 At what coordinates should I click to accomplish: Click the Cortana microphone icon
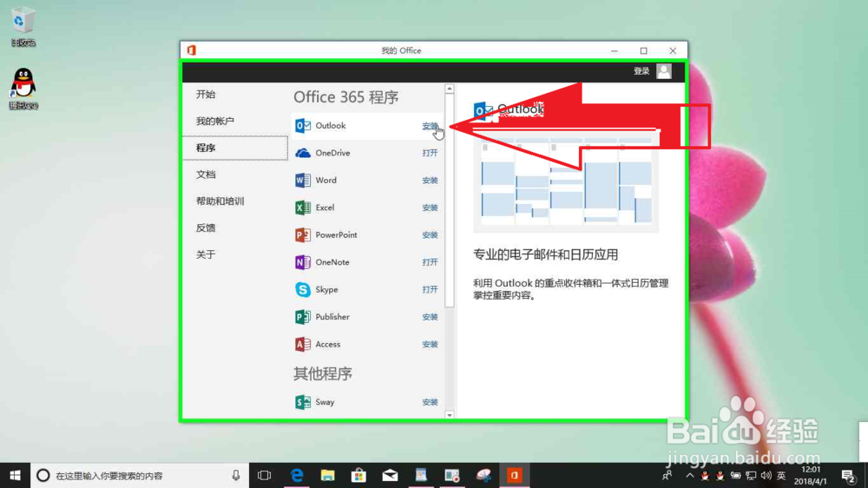[x=236, y=475]
